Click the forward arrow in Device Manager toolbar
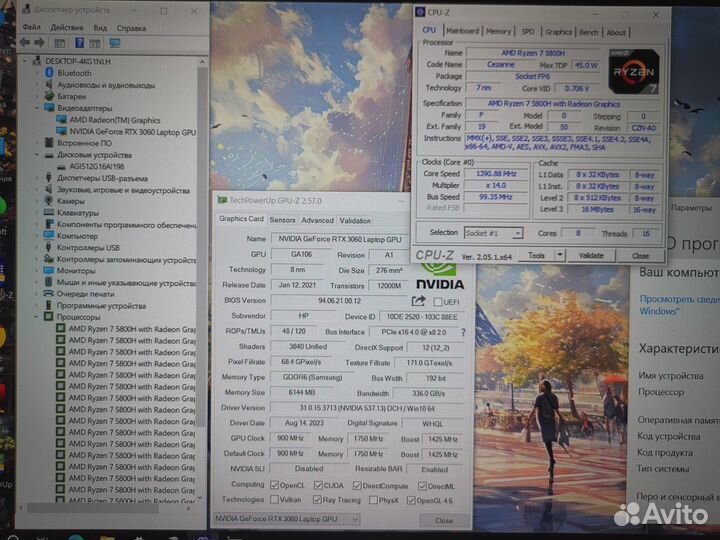The image size is (720, 540). (40, 43)
